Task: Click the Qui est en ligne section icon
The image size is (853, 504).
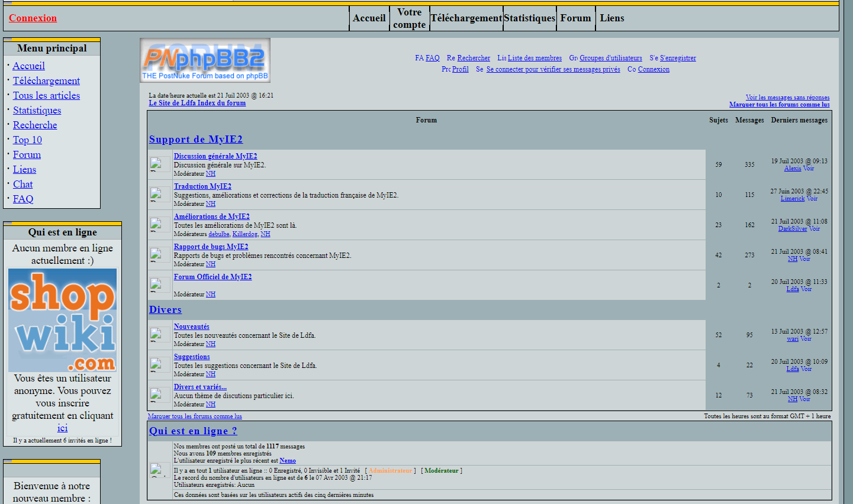Action: coord(160,470)
